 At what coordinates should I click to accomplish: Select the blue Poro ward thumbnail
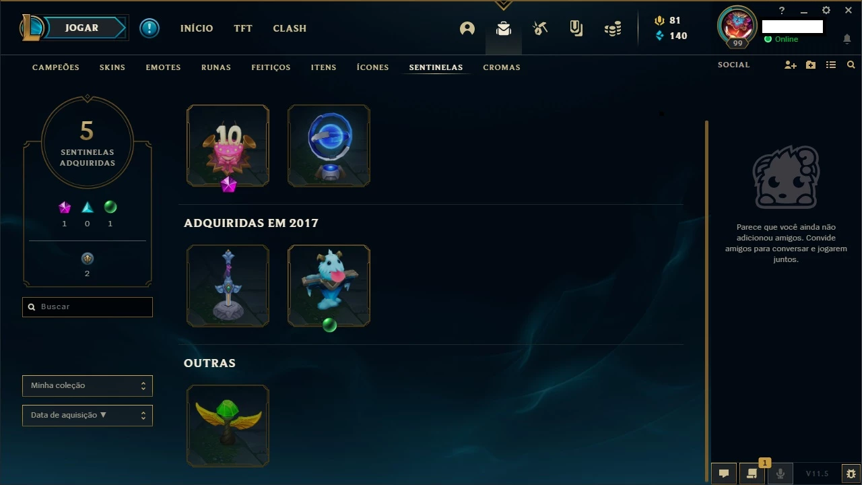[329, 286]
